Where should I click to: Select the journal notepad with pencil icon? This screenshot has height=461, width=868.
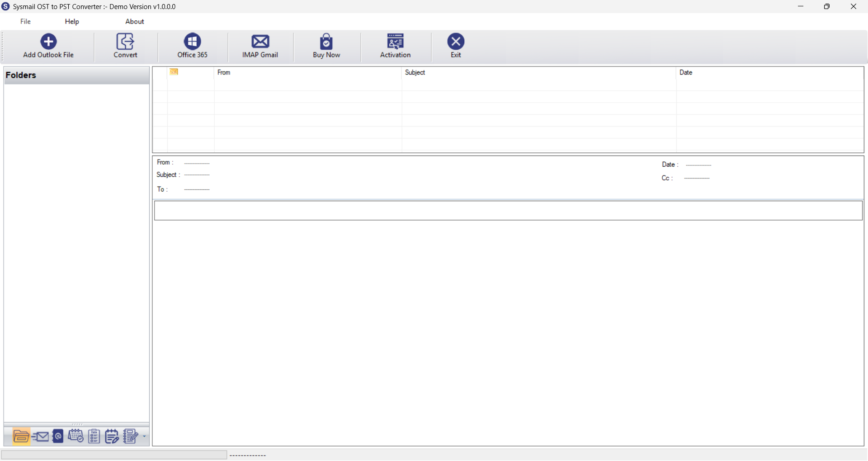(x=112, y=437)
